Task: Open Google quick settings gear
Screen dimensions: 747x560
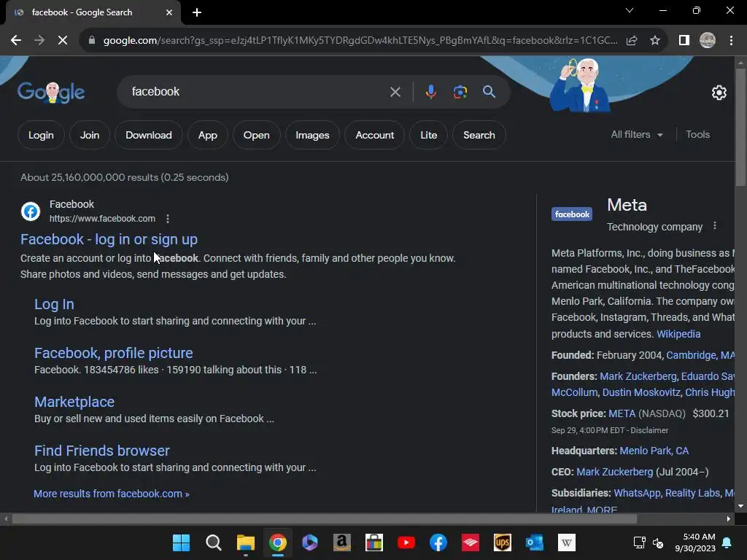Action: point(719,93)
